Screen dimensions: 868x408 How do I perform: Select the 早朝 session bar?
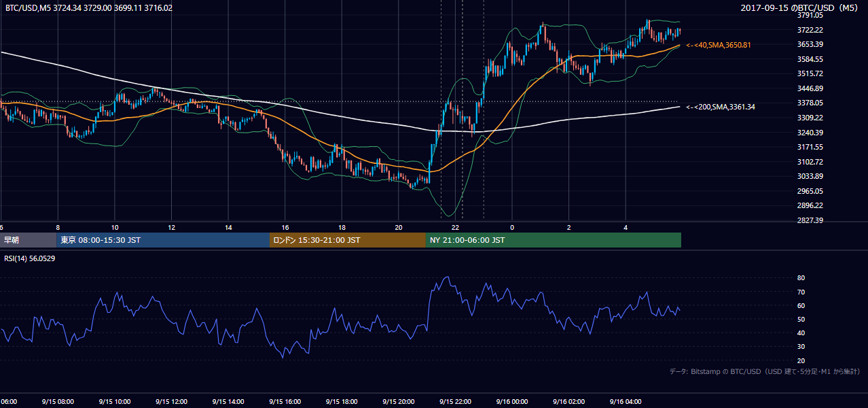coord(28,240)
